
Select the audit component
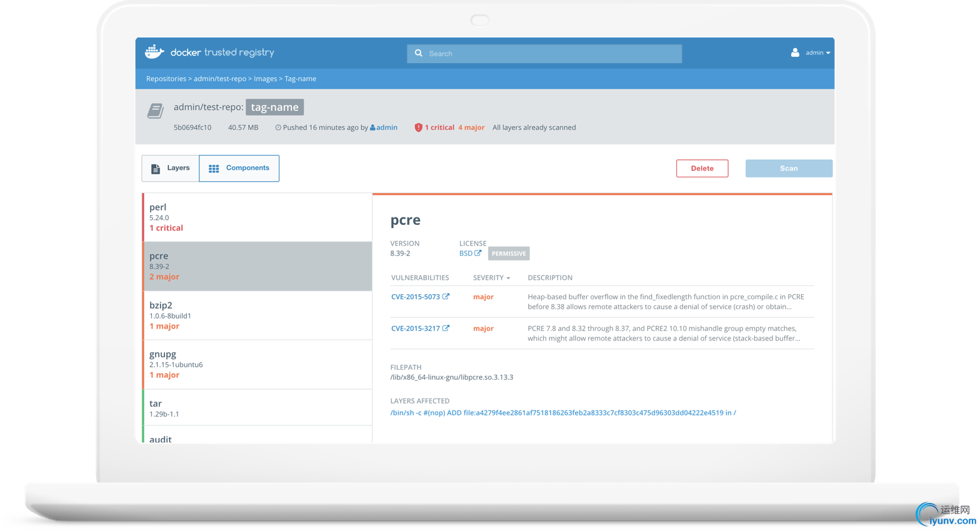pyautogui.click(x=257, y=435)
